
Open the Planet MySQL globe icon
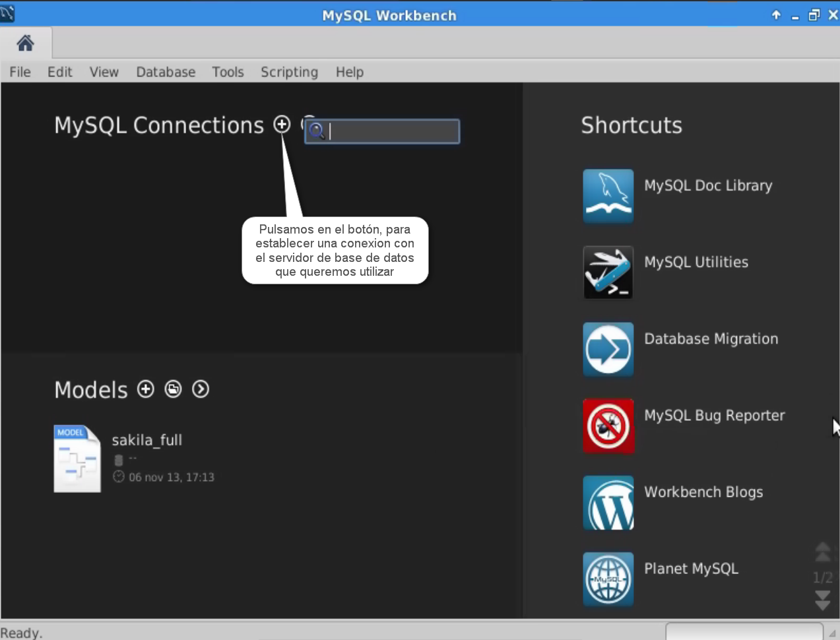tap(607, 579)
